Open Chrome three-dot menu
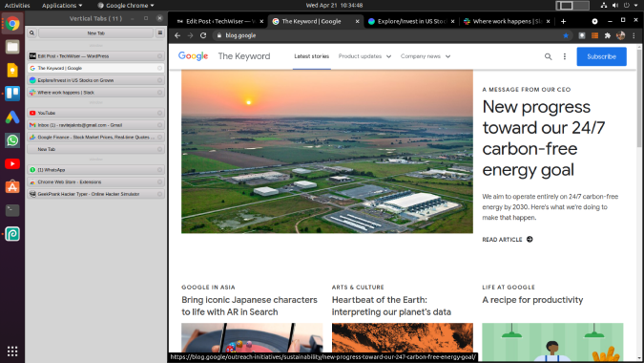Screen dimensions: 644x363 (634, 35)
